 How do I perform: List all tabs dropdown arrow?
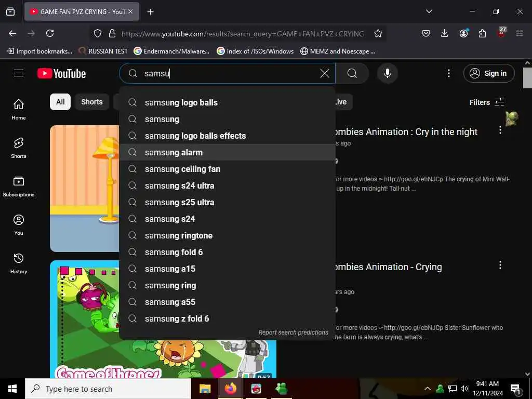pyautogui.click(x=429, y=11)
